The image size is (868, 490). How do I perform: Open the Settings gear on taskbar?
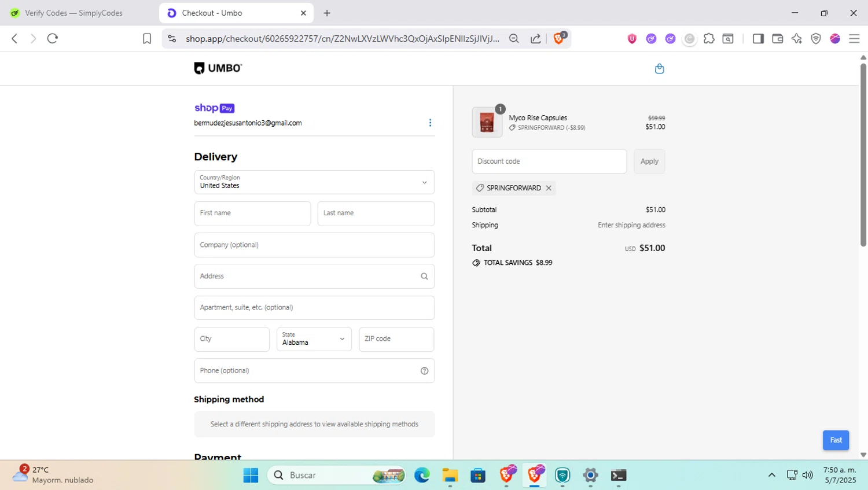(x=590, y=476)
